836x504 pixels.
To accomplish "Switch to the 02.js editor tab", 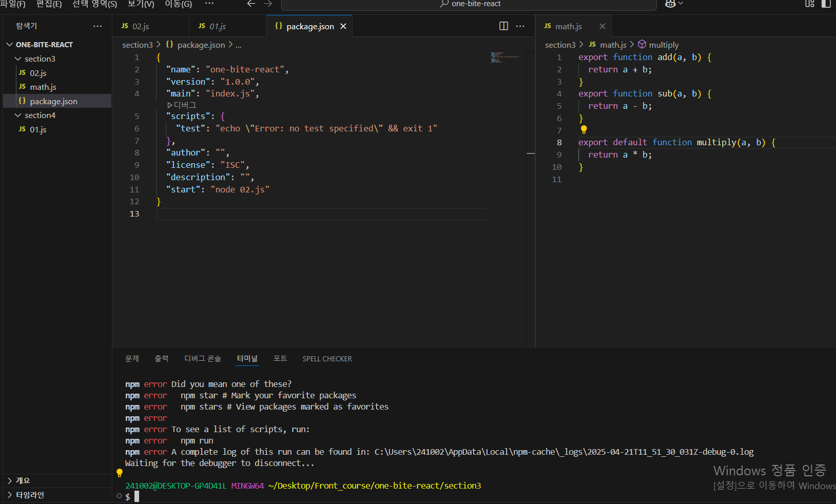I will point(150,26).
